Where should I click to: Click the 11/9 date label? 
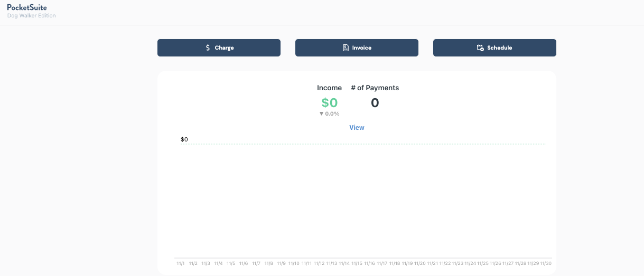(281, 263)
